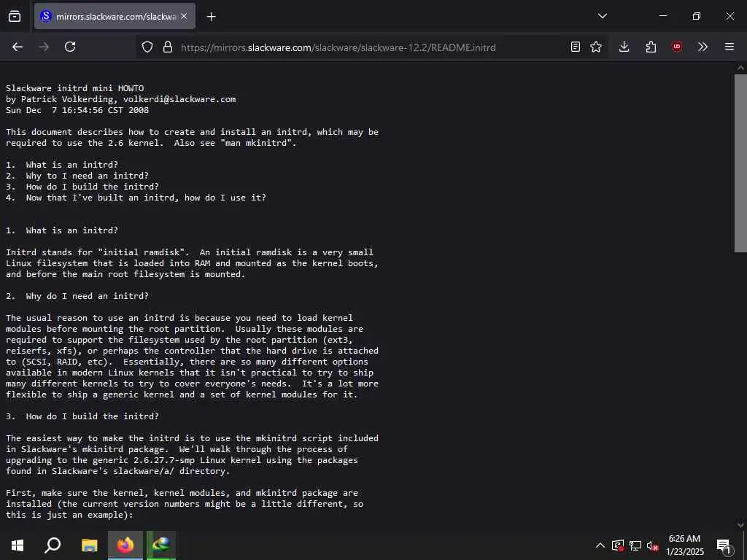The width and height of the screenshot is (747, 560).
Task: Click contents item '3. How do I build the initrd?'
Action: tap(82, 187)
